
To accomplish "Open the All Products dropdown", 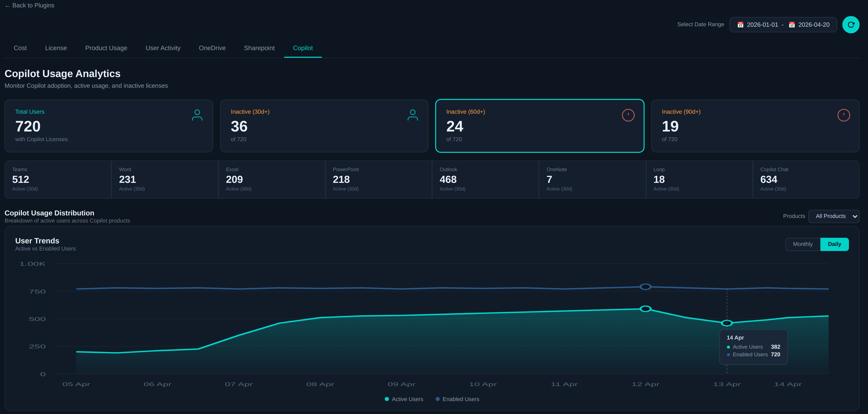I will (834, 216).
